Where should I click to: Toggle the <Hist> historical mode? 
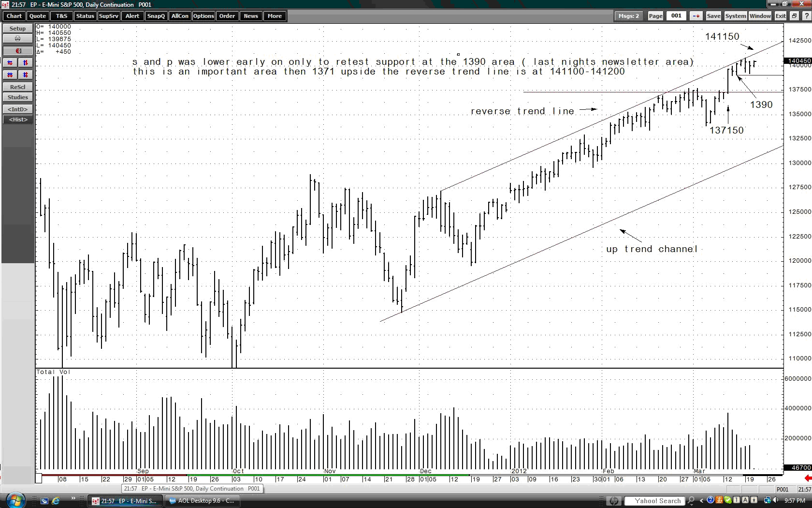[17, 120]
